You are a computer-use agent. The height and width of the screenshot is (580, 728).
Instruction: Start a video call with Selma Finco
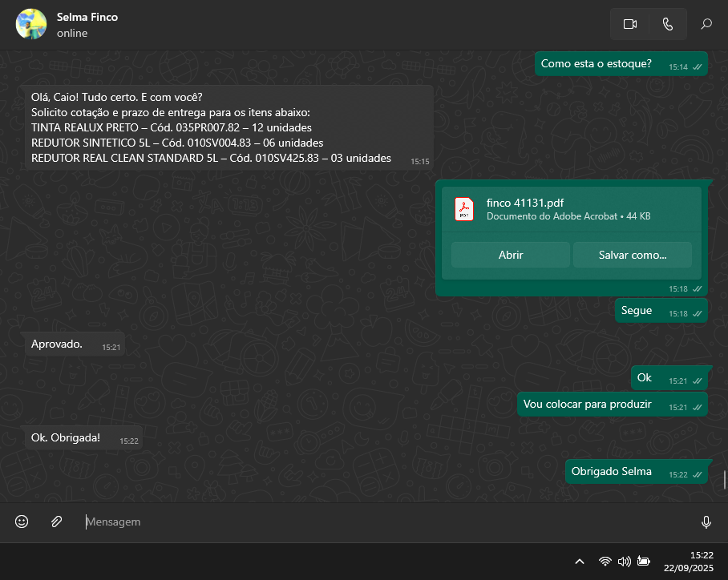(x=629, y=24)
